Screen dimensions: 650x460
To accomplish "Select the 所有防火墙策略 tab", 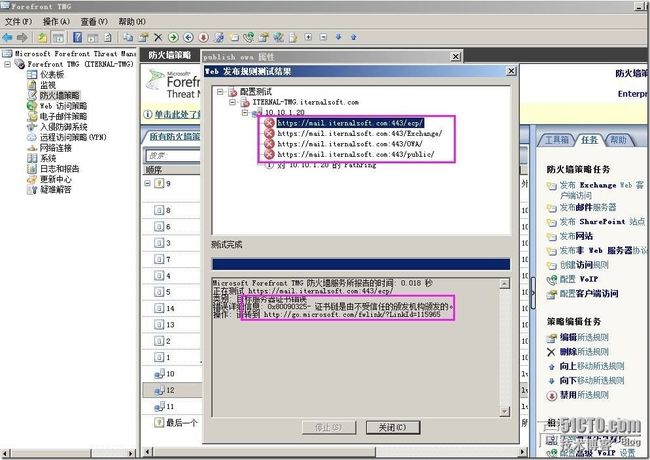I will pos(174,136).
